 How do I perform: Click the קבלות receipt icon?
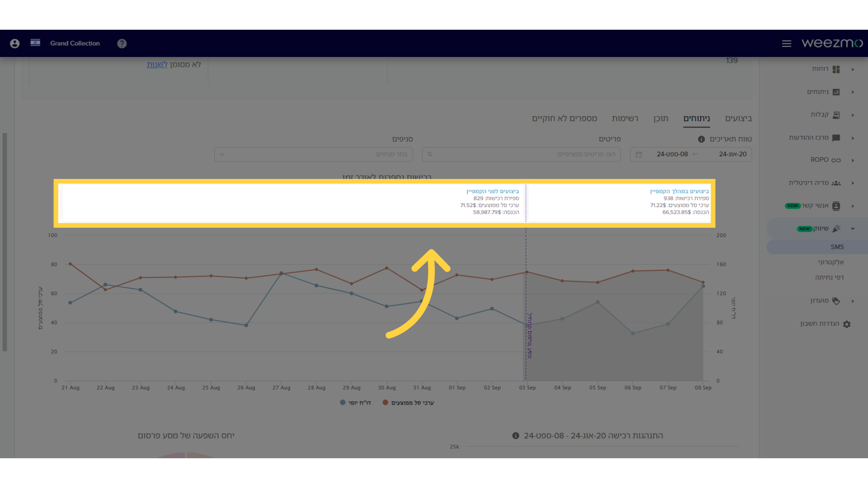(x=836, y=115)
